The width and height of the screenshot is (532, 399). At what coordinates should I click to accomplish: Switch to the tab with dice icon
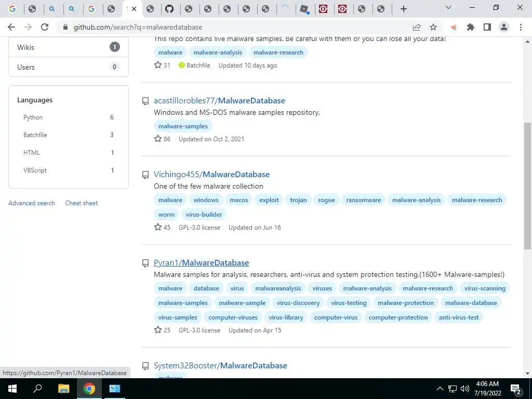pos(304,9)
